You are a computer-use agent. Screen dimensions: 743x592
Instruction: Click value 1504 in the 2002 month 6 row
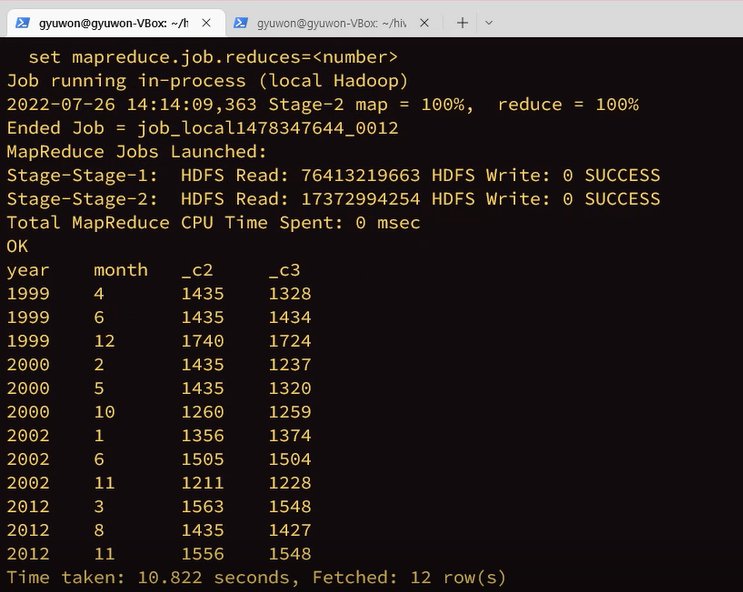tap(290, 459)
